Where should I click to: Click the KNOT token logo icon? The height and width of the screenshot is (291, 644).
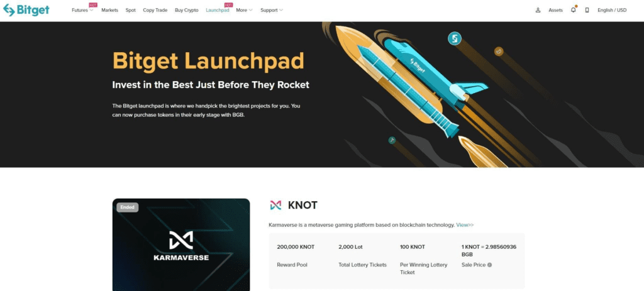coord(275,206)
